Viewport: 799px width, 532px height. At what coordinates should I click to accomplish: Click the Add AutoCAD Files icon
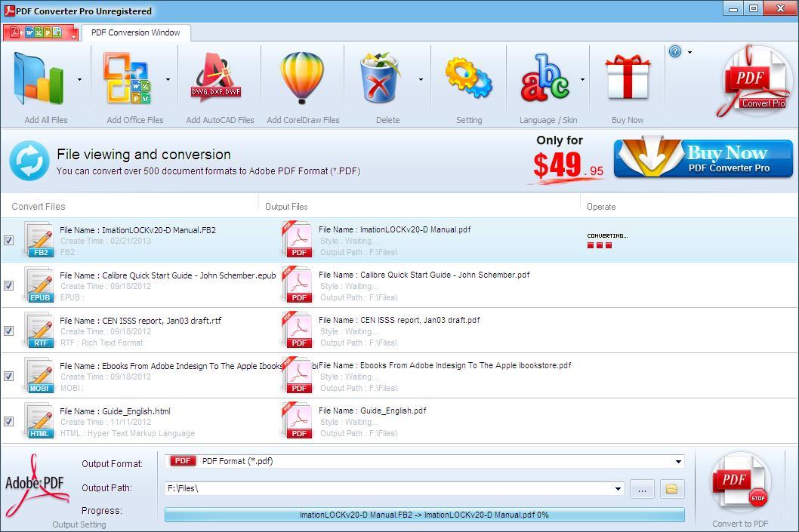pos(217,79)
